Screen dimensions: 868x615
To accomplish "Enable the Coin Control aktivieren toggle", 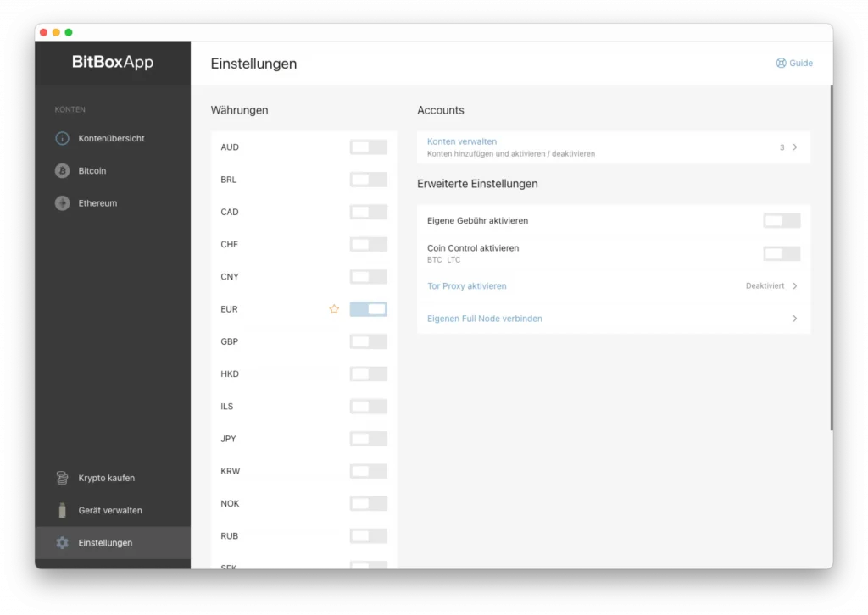I will pos(782,253).
